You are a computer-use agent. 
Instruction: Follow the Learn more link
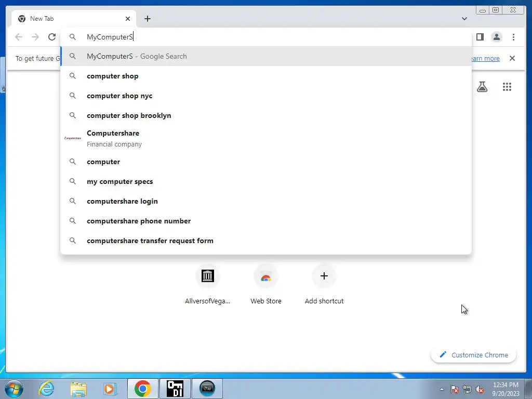pyautogui.click(x=486, y=58)
